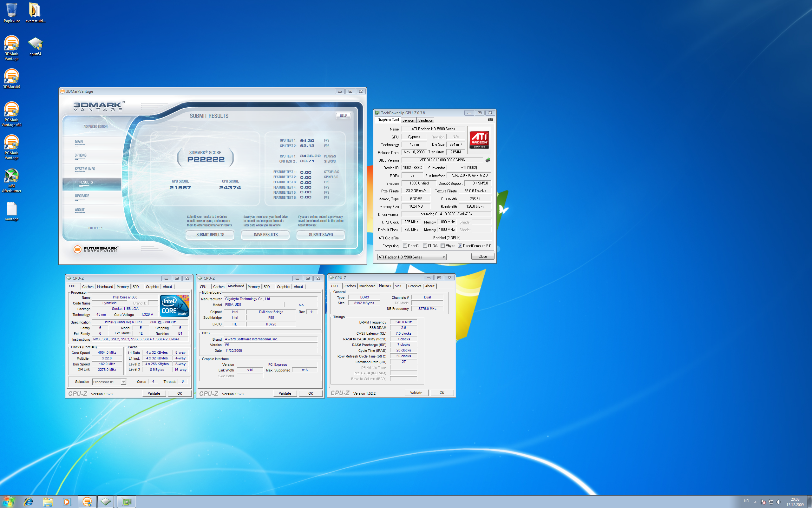Click the ATI Radeon logo in GPU-Z
Viewport: 812px width, 508px height.
479,140
